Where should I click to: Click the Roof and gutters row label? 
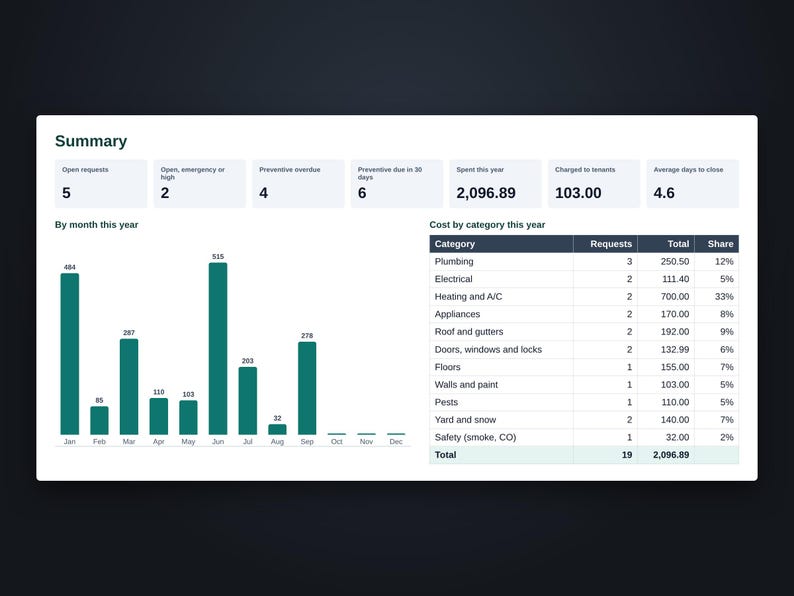pos(469,332)
